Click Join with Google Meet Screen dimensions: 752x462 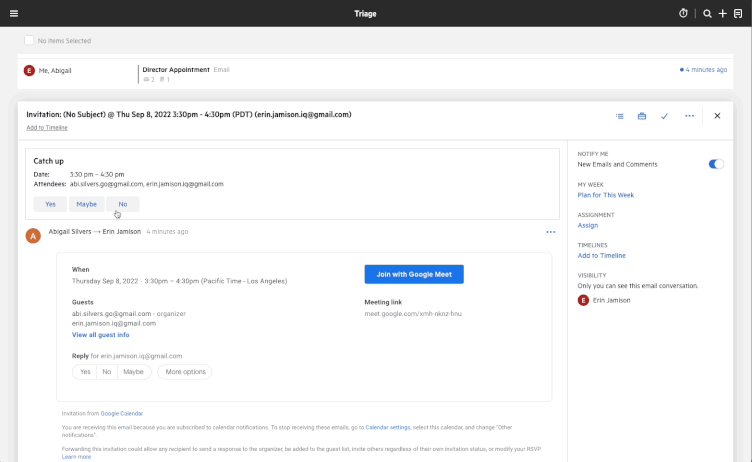click(414, 275)
